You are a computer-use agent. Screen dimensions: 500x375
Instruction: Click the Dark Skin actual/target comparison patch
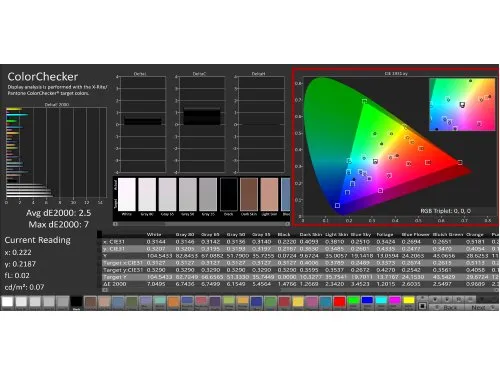pyautogui.click(x=249, y=194)
